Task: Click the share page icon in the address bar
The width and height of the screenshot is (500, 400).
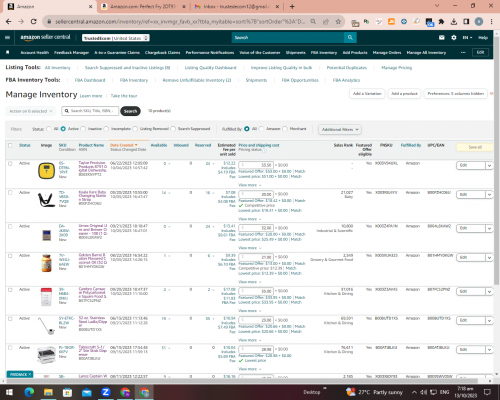Action: pyautogui.click(x=326, y=21)
